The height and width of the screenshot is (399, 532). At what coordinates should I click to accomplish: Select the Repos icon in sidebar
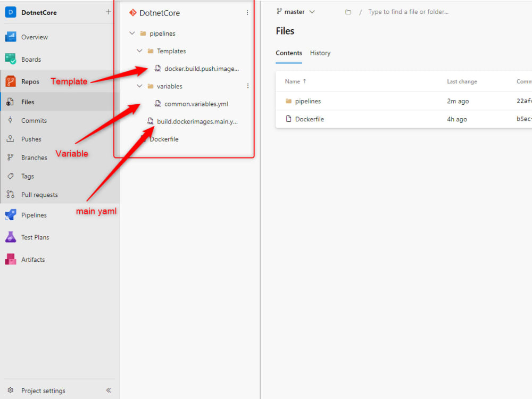pyautogui.click(x=12, y=81)
